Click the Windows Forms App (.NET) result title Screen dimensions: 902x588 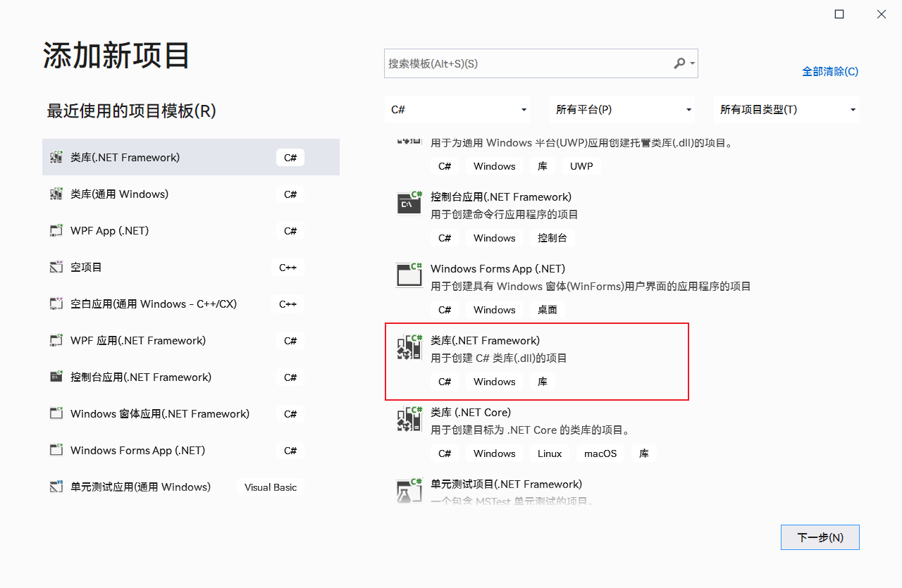click(x=498, y=269)
